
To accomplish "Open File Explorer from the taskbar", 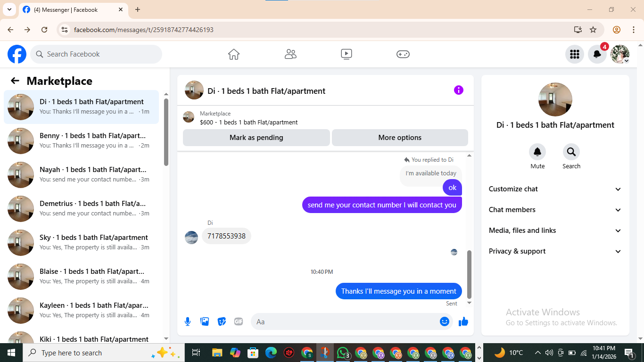I will coord(217,353).
